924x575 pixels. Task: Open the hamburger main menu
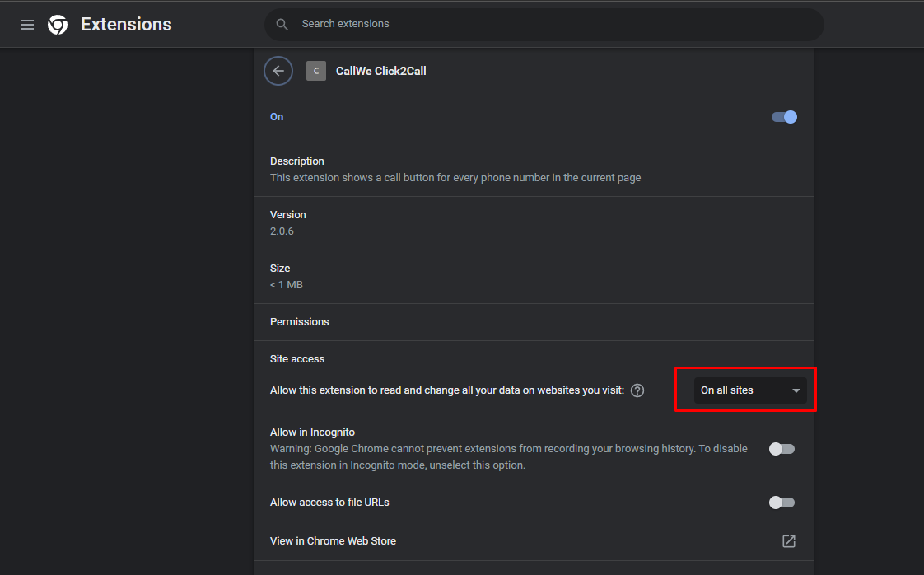pyautogui.click(x=27, y=25)
